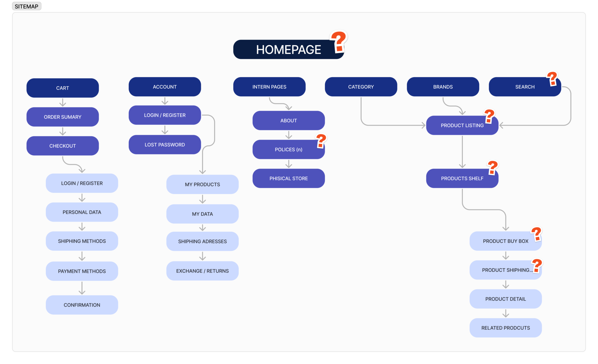Click question mark on POLICES (n) node
Viewport: 598px width, 364px height.
tap(321, 141)
